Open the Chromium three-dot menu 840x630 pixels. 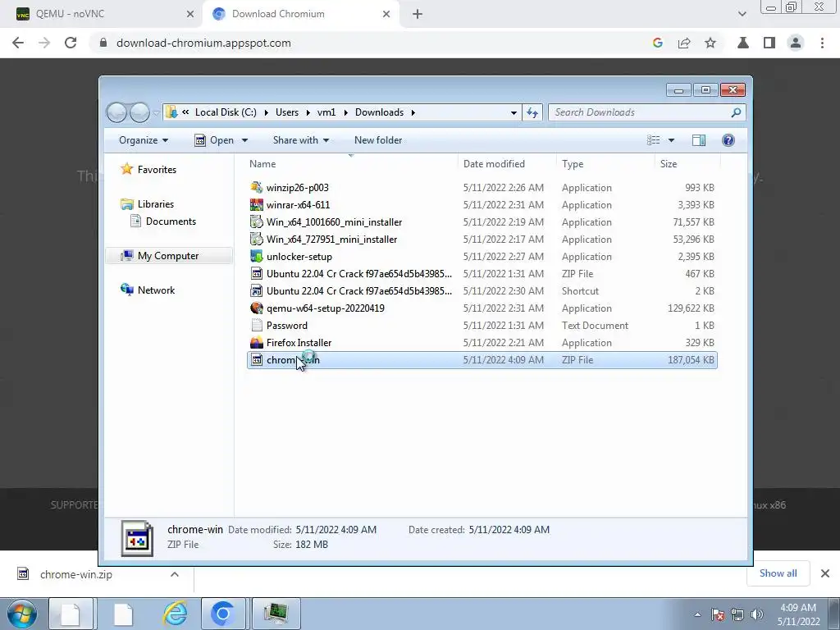[822, 43]
